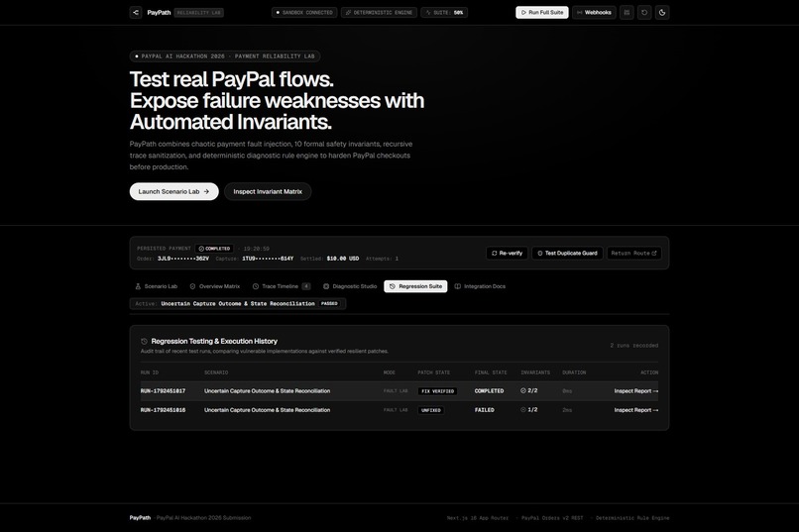The width and height of the screenshot is (799, 532).
Task: Click the PayPal AI Hackathon 2026 banner pill
Action: [x=225, y=56]
